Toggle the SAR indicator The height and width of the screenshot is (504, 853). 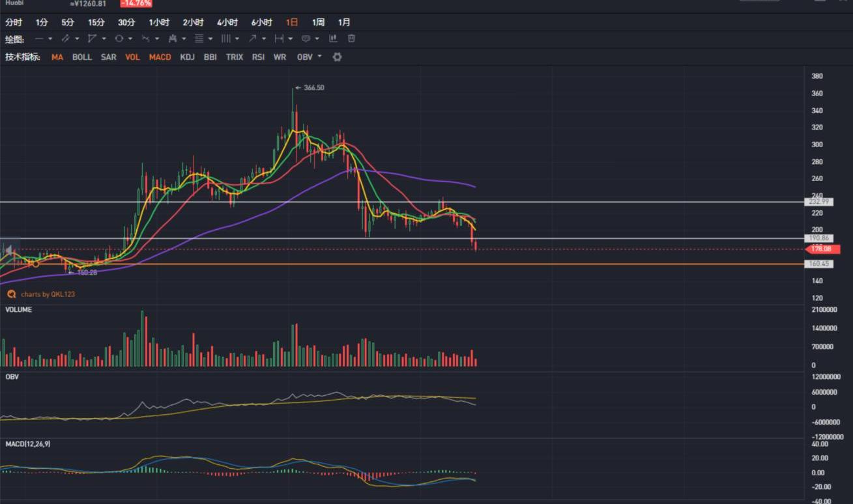coord(109,57)
